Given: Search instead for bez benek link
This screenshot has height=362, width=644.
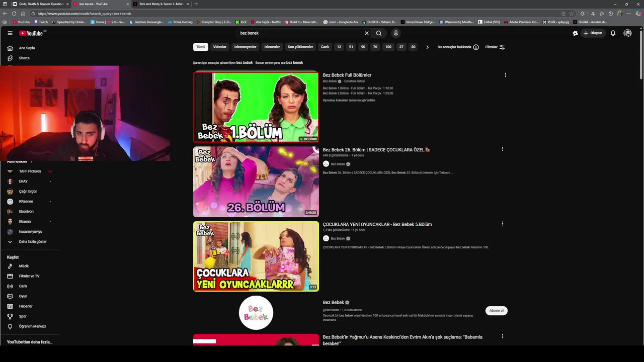Looking at the screenshot, I should (294, 63).
